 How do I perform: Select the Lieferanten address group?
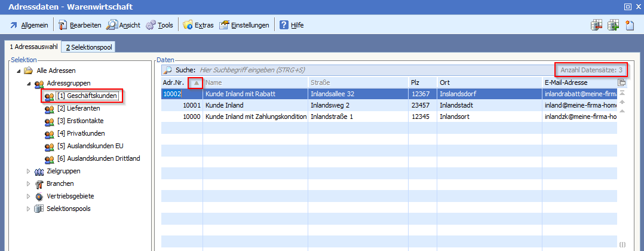coord(78,108)
